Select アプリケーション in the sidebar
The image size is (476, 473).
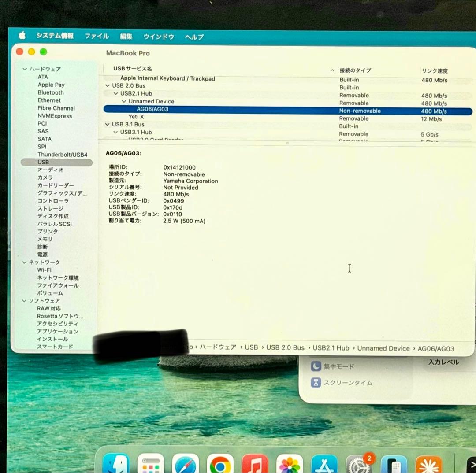coord(58,332)
